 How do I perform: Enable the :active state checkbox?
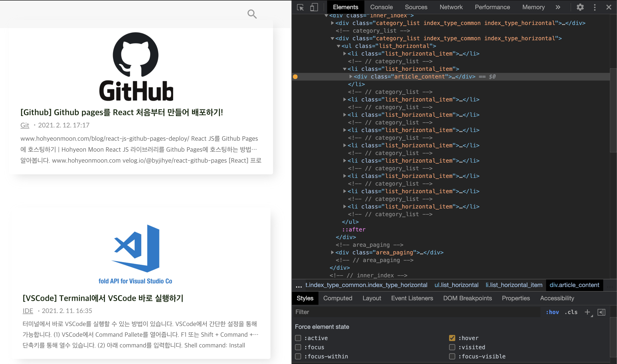tap(298, 338)
